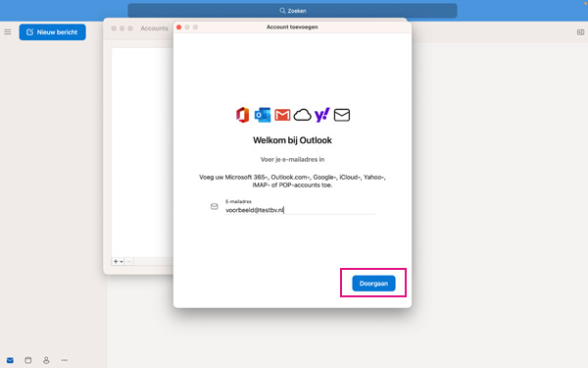Viewport: 588px width, 368px height.
Task: Open Calendar view in bottom navigation
Action: [x=28, y=360]
